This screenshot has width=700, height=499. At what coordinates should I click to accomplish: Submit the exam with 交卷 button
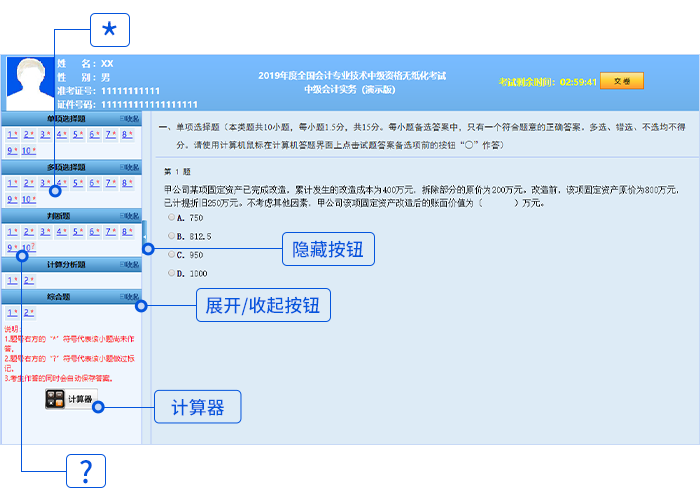point(622,82)
